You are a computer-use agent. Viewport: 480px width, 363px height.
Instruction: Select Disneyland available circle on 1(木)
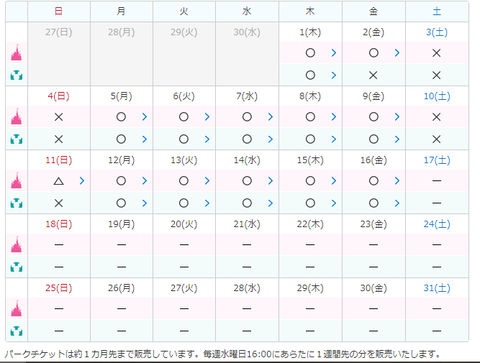coord(310,53)
